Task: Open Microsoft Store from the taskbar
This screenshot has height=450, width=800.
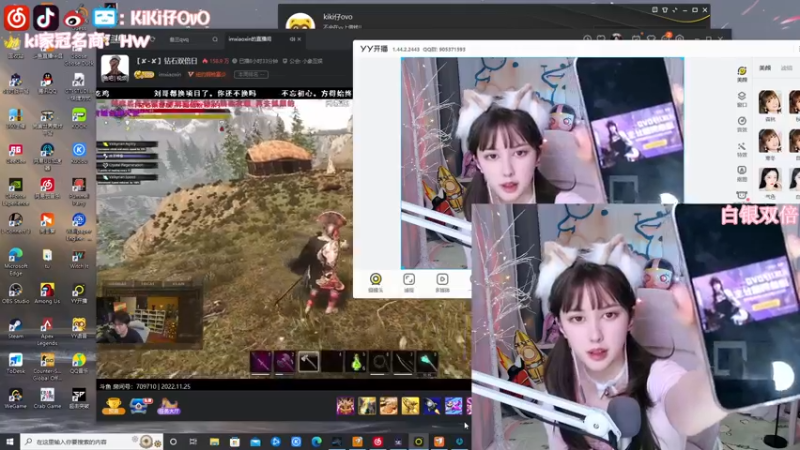Action: point(235,441)
